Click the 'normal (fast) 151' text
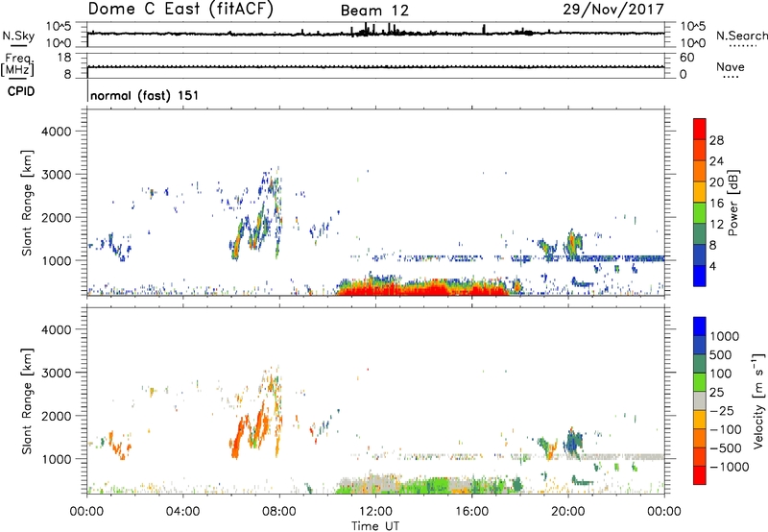 [x=145, y=95]
